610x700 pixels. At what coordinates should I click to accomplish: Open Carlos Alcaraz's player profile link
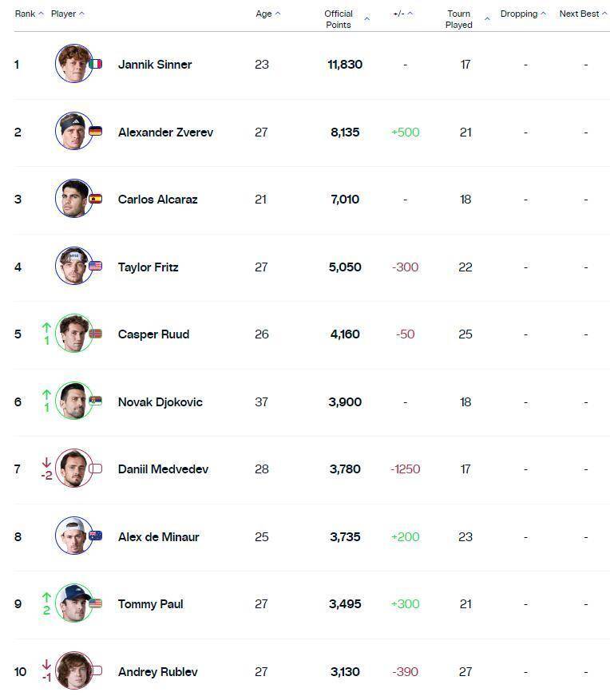[157, 200]
